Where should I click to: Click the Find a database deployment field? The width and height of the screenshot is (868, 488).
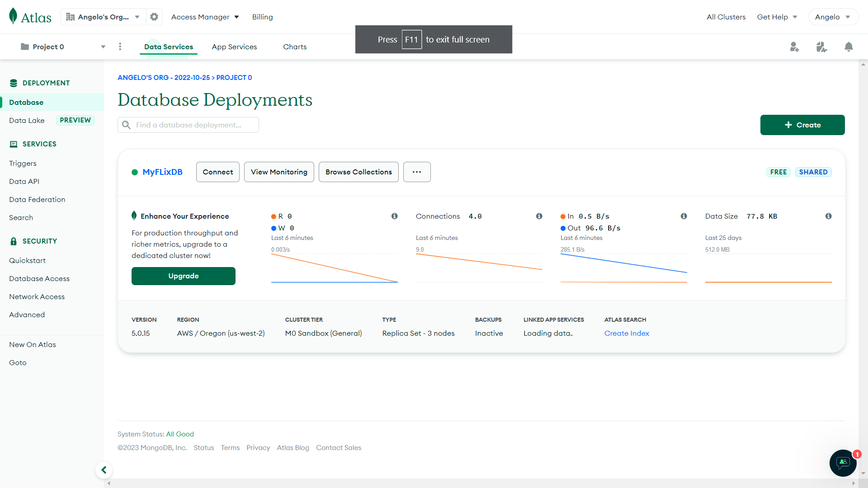(x=194, y=125)
